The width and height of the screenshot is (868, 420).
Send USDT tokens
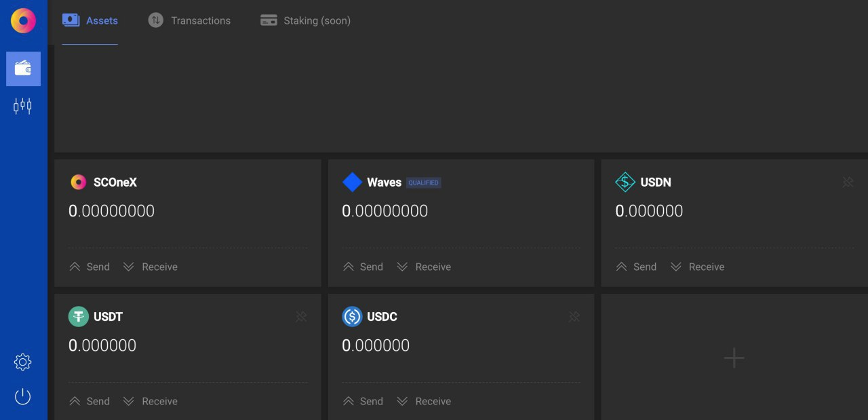(89, 401)
